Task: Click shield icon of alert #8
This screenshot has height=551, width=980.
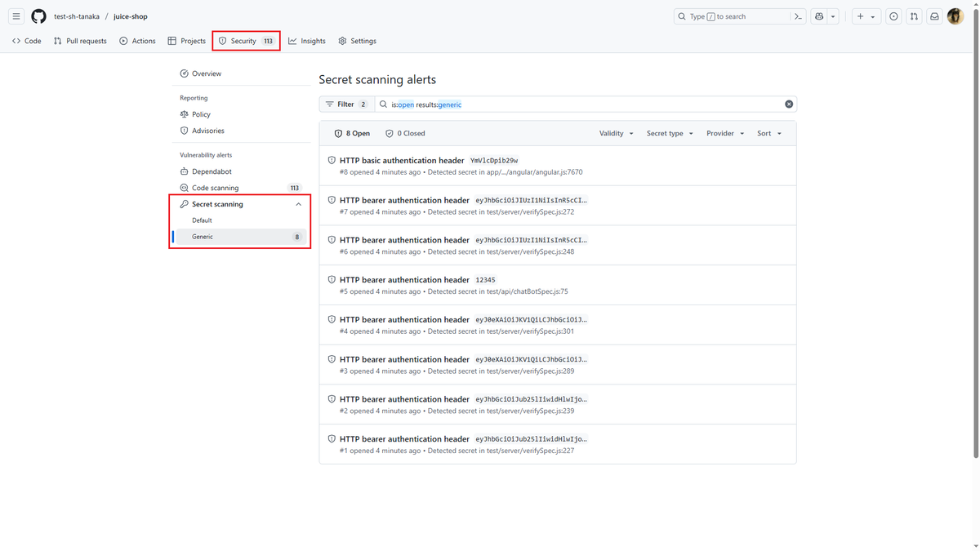Action: click(x=332, y=161)
